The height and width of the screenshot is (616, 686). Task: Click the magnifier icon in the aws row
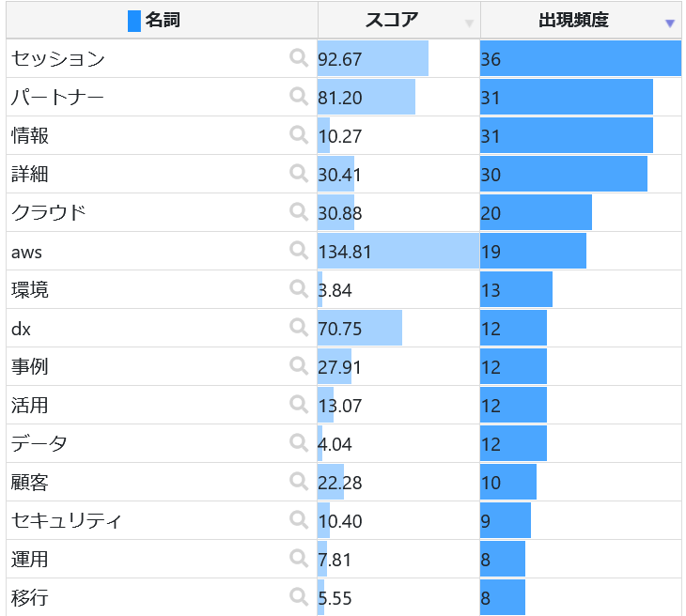pos(299,251)
